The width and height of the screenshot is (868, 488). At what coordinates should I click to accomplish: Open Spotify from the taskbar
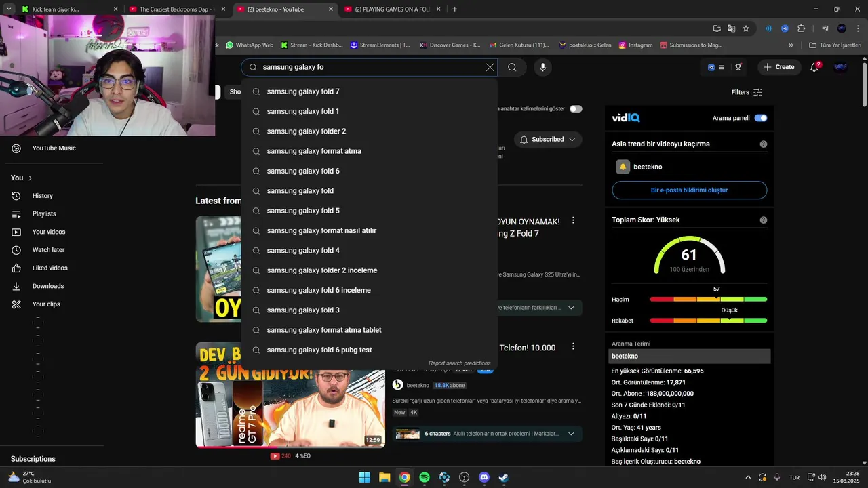[425, 477]
